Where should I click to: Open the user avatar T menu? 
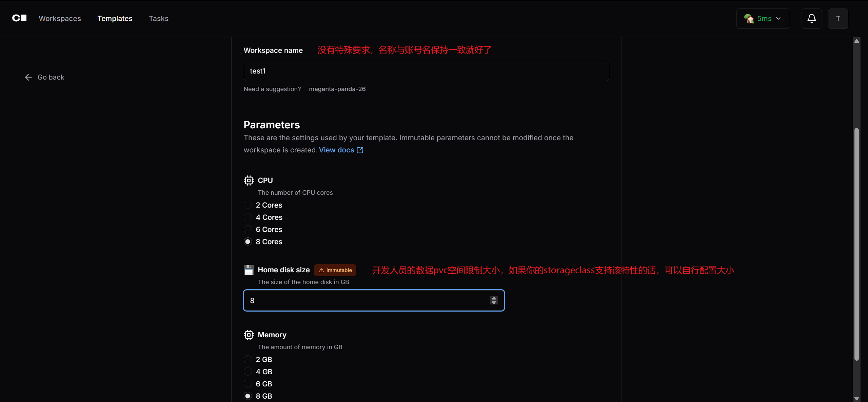(838, 19)
